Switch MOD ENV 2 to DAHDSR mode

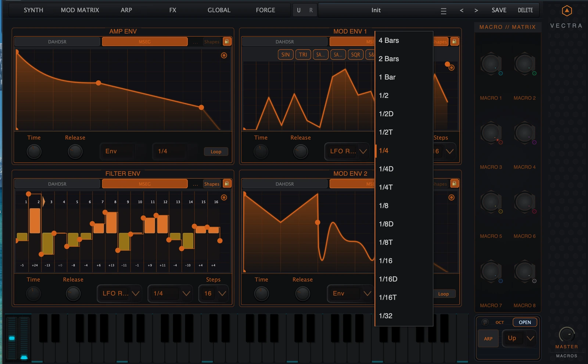(x=285, y=184)
